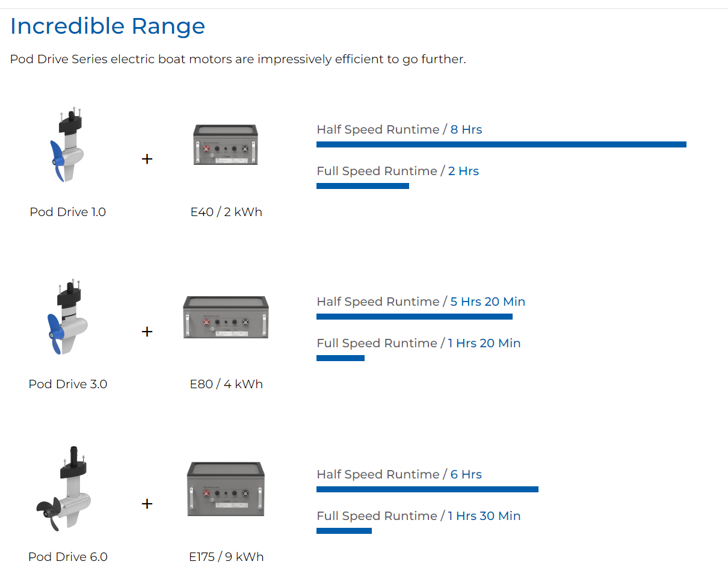Click the 1 Hrs 30 Min runtime text
Image resolution: width=728 pixels, height=582 pixels.
484,516
